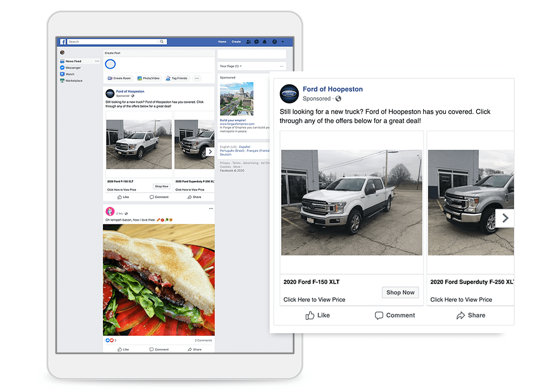Click 'Português (Brasil)' language link
This screenshot has height=392, width=553.
pyautogui.click(x=232, y=150)
